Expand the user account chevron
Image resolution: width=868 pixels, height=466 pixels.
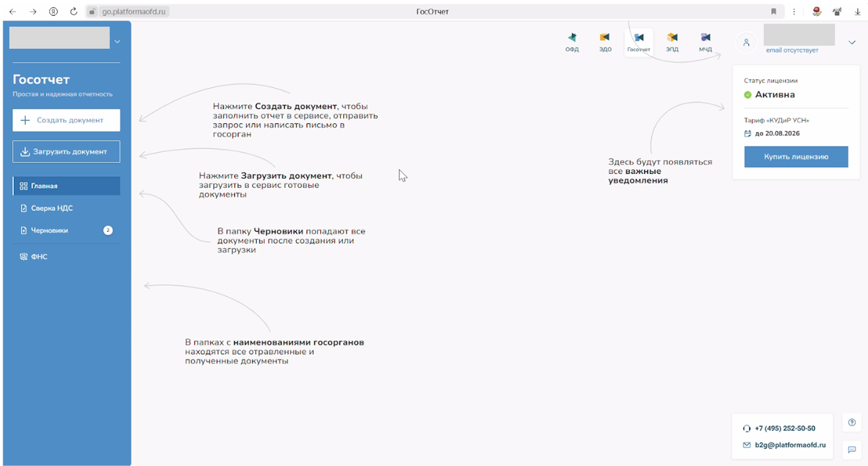(852, 42)
